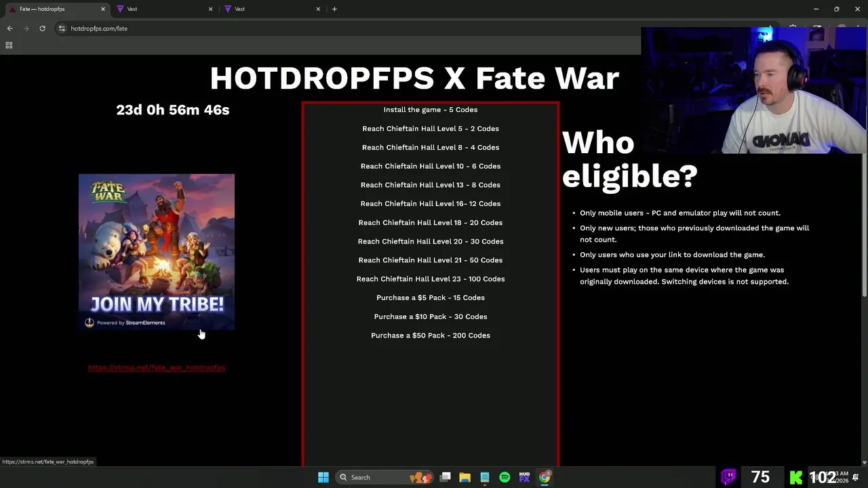
Task: Click the countdown timer text
Action: 173,110
